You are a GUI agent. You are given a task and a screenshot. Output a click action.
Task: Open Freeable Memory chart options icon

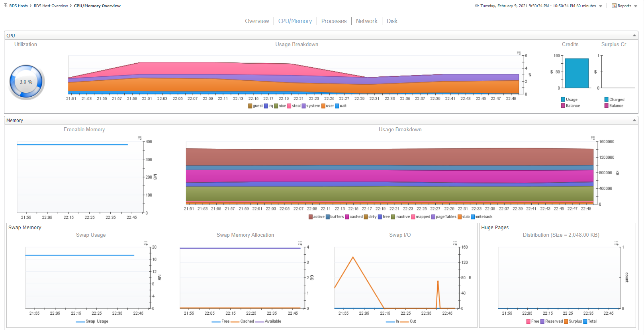(140, 138)
